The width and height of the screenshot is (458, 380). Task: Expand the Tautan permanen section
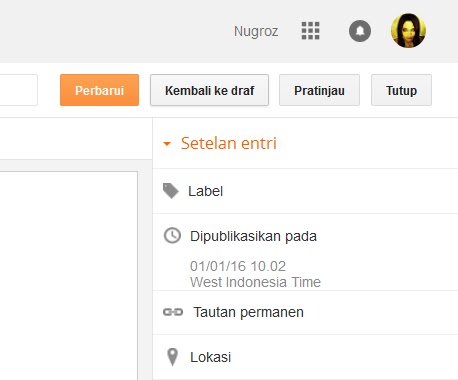click(305, 312)
